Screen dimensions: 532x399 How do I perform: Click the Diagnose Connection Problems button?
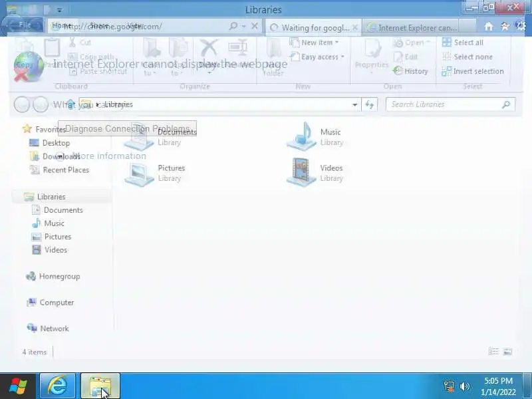[x=127, y=128]
